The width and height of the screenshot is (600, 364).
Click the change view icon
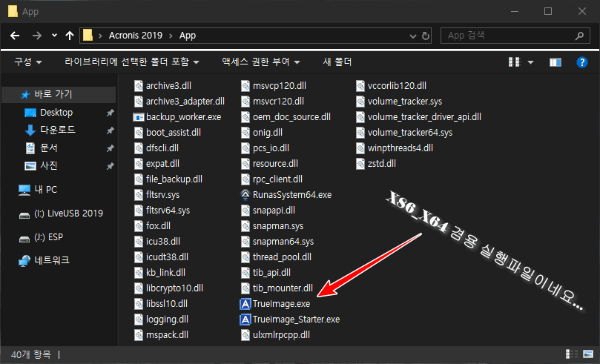514,62
